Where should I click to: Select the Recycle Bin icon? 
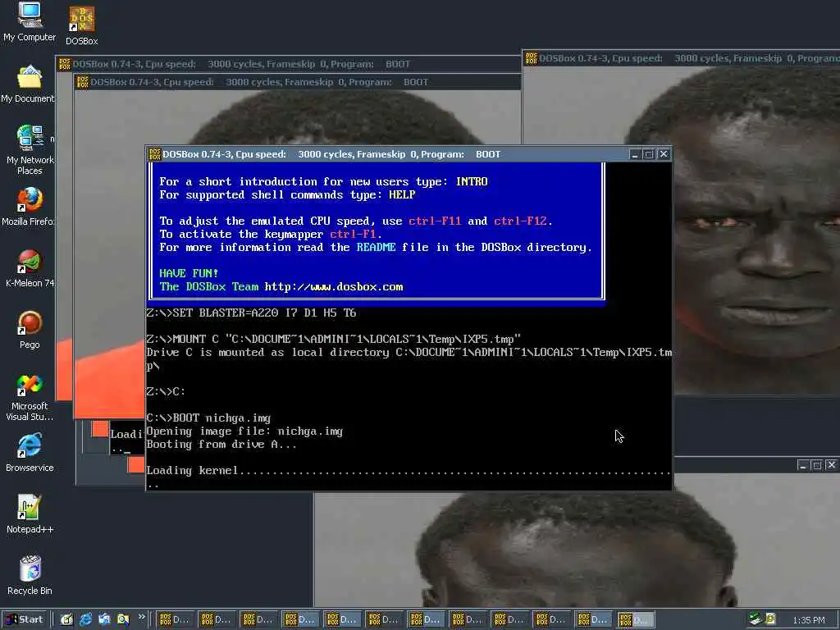pyautogui.click(x=30, y=576)
